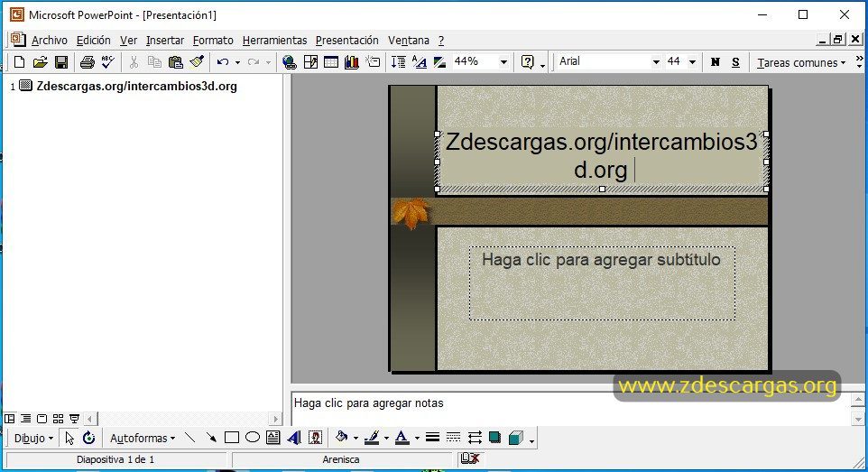Open 3D settings cube icon
This screenshot has width=868, height=472.
515,439
